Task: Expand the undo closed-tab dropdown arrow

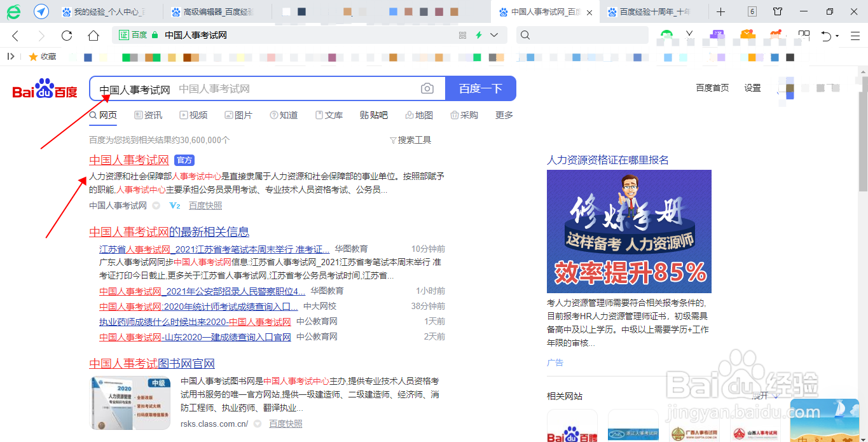Action: pos(837,36)
